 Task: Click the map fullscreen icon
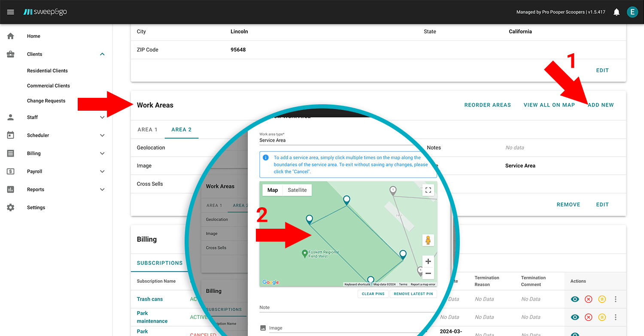point(428,190)
